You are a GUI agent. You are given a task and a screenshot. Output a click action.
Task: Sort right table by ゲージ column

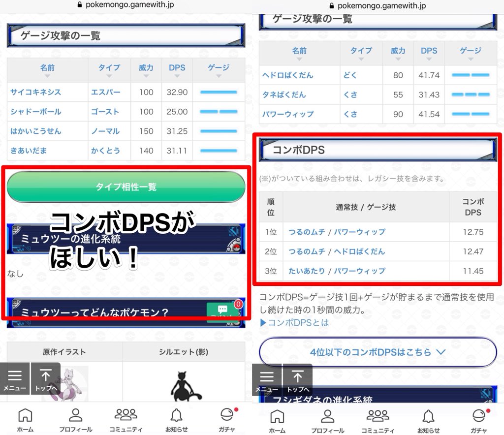[471, 53]
